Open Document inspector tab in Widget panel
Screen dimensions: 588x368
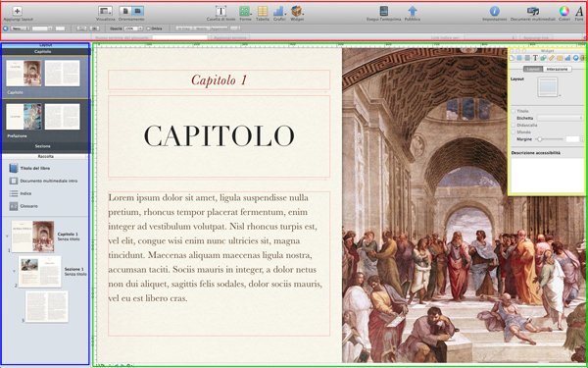512,58
